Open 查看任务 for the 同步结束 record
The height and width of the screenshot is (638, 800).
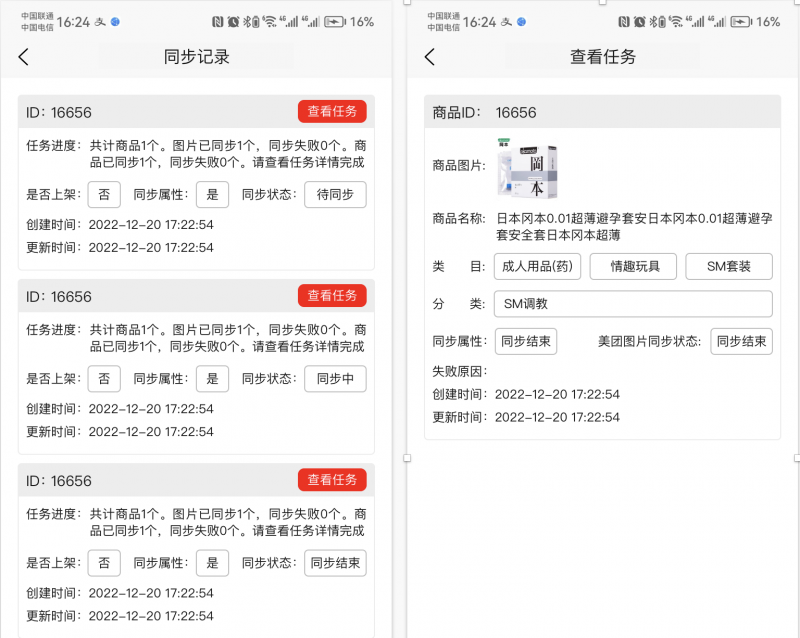(332, 480)
